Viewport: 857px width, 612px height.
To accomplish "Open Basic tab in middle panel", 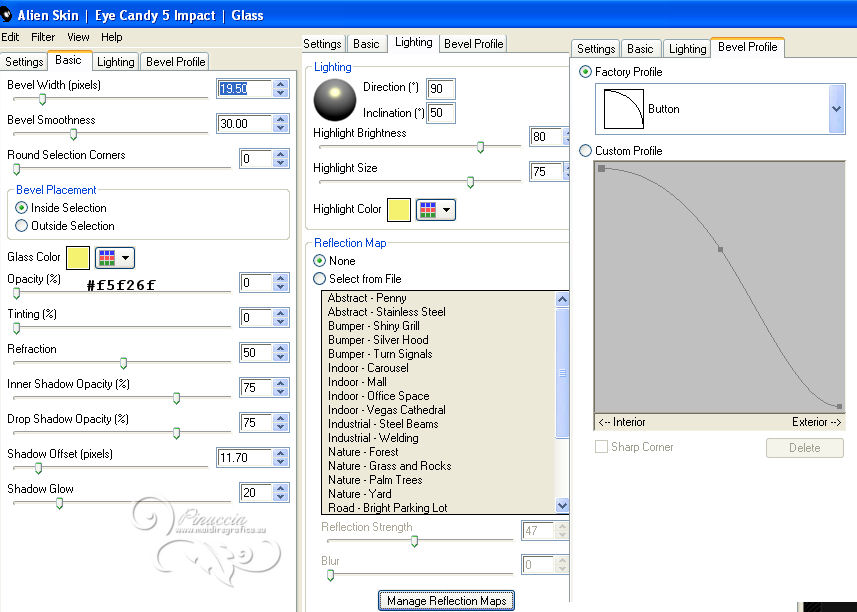I will (366, 44).
